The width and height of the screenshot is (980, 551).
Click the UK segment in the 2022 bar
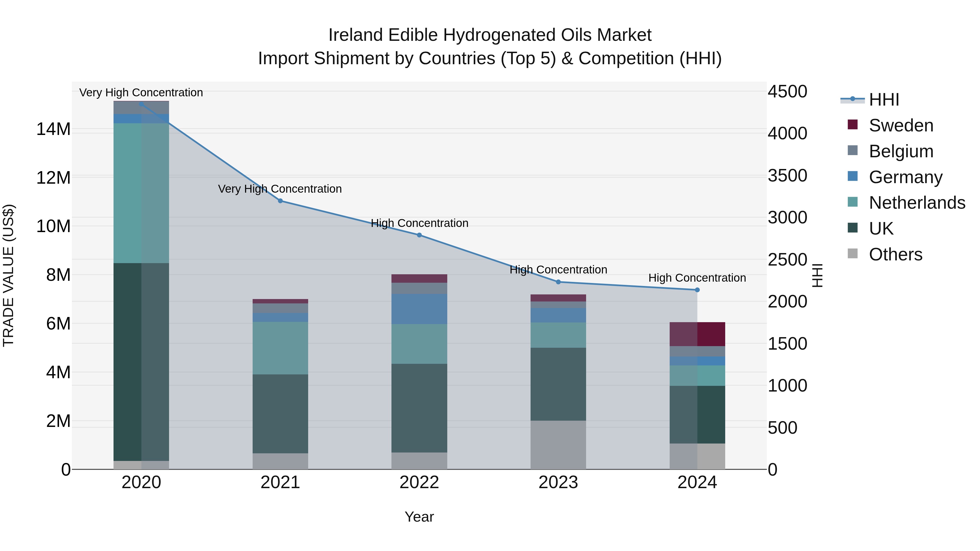pos(419,408)
